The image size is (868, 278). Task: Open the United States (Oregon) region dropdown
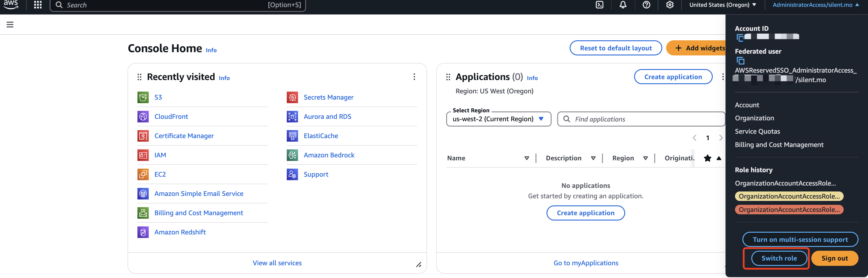[x=722, y=5]
